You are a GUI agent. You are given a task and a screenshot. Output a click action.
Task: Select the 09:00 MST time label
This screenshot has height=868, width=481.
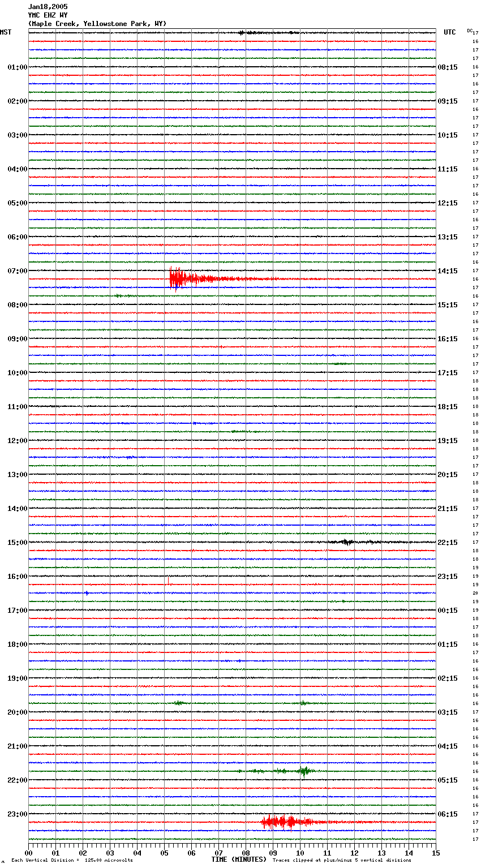point(18,339)
